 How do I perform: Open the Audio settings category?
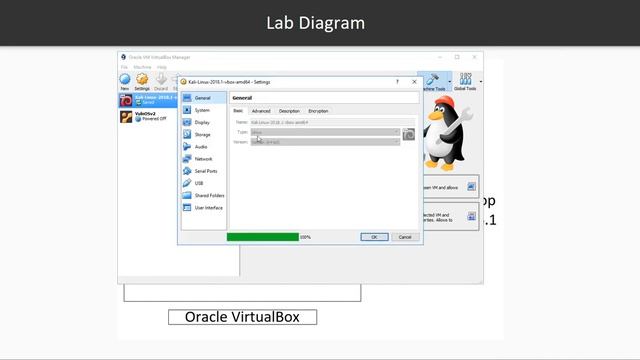click(203, 147)
